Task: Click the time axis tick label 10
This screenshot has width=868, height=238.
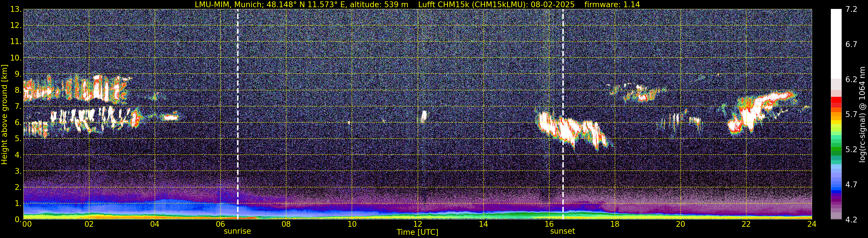Action: (x=352, y=224)
